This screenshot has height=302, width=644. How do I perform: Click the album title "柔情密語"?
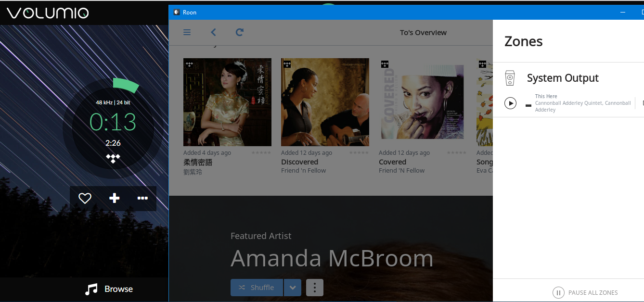(x=198, y=163)
